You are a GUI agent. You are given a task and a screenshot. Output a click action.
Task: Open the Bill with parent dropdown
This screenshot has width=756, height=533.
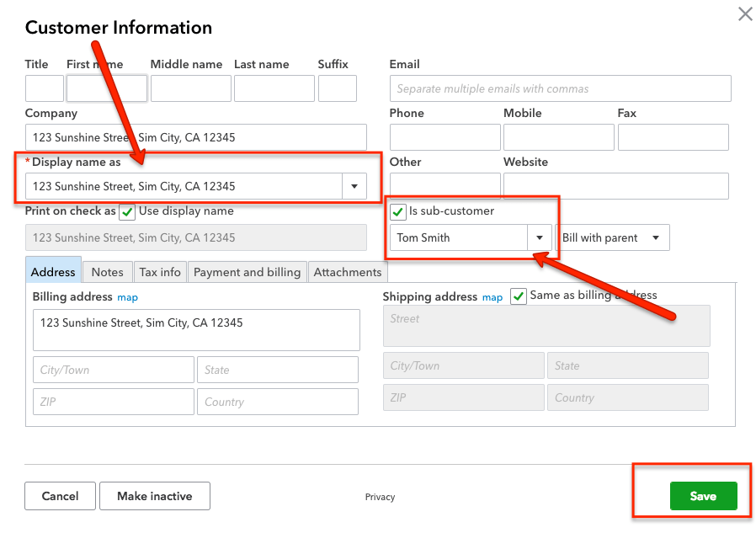653,237
